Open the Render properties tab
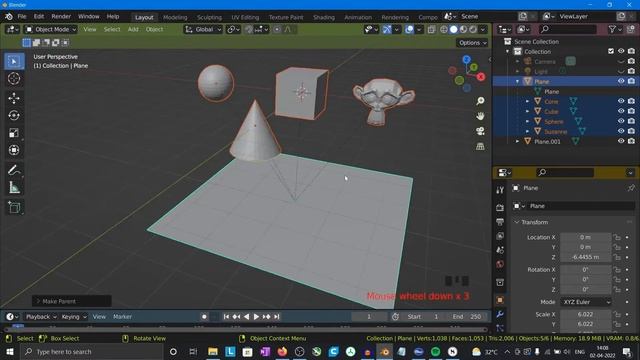Screen dimensions: 640x360 [500, 208]
